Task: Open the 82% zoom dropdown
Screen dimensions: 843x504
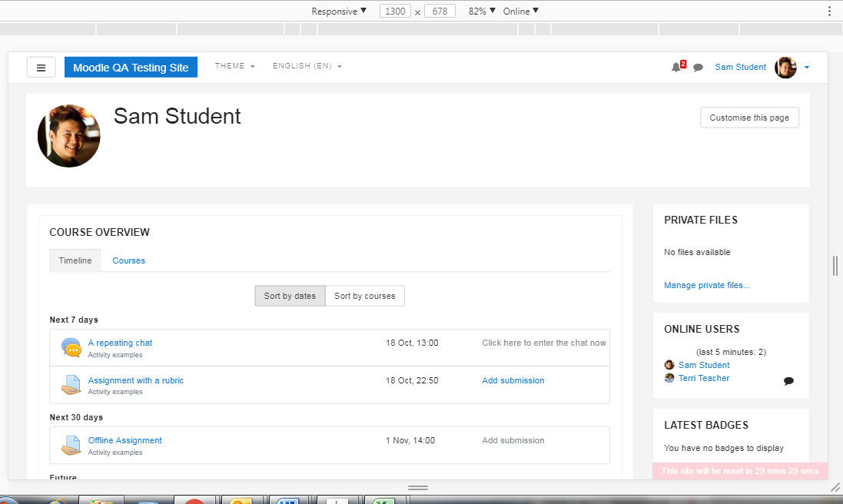Action: click(482, 12)
